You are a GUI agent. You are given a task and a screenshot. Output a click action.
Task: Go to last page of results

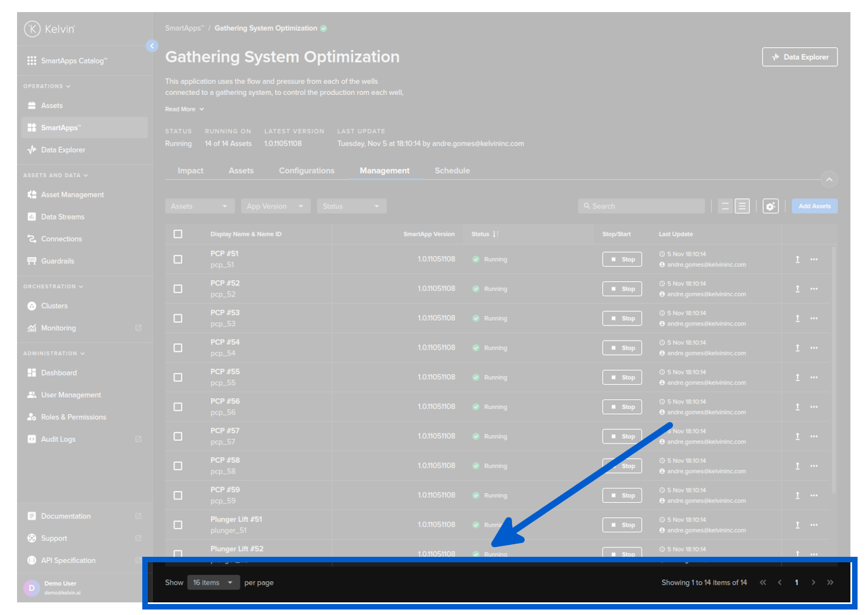(830, 583)
